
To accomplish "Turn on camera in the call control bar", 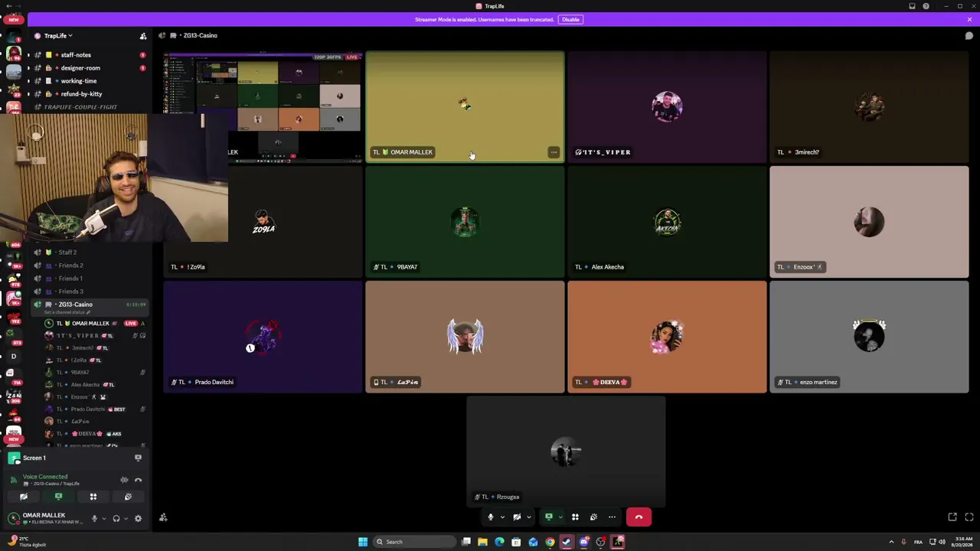I will pyautogui.click(x=517, y=517).
